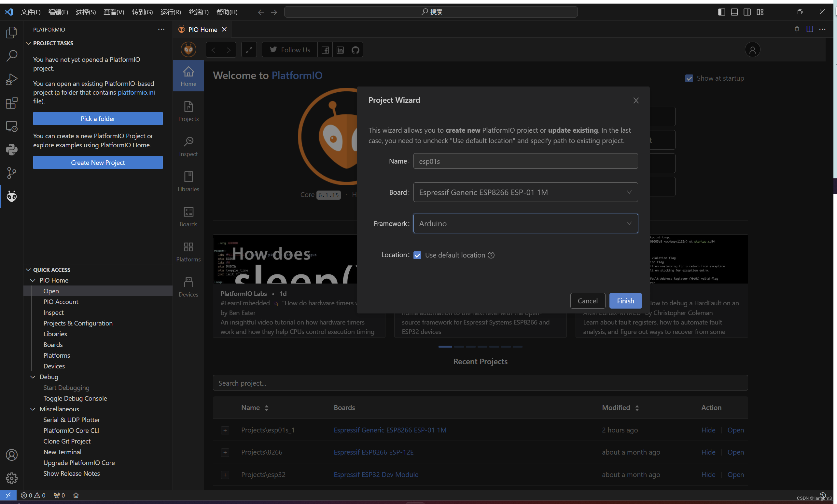Uncheck Use default location checkbox
837x504 pixels.
tap(417, 255)
